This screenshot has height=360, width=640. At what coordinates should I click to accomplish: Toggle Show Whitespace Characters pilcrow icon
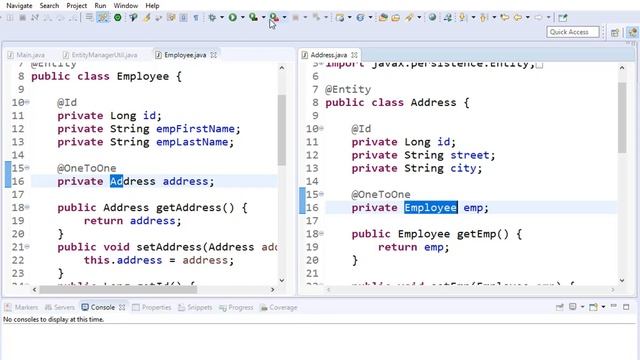coord(196,18)
